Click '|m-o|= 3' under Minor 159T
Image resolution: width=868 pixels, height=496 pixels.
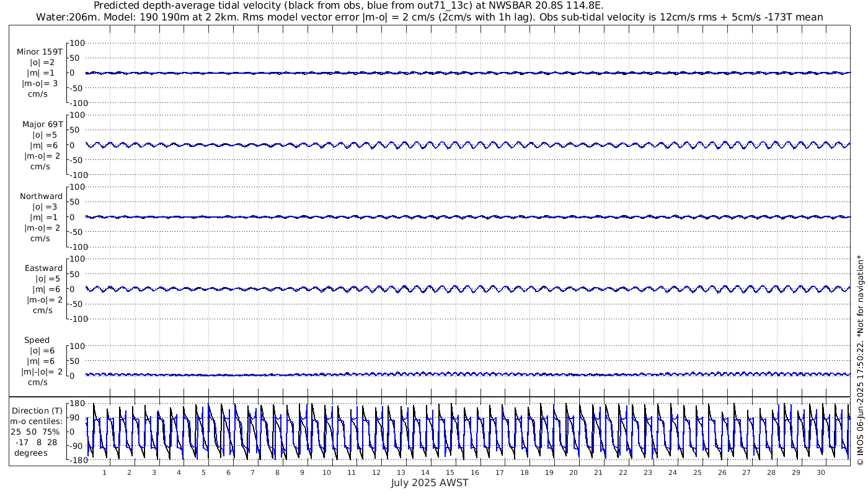tap(40, 83)
